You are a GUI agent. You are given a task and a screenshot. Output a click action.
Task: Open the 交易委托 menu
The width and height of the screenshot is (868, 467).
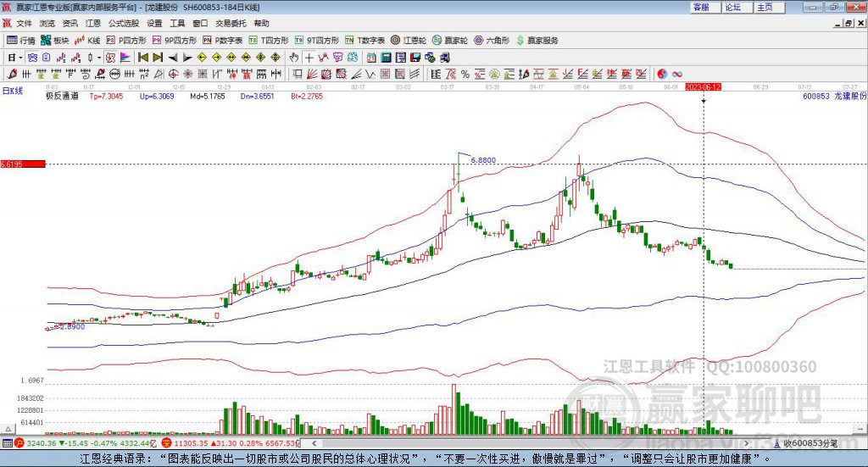coord(231,23)
